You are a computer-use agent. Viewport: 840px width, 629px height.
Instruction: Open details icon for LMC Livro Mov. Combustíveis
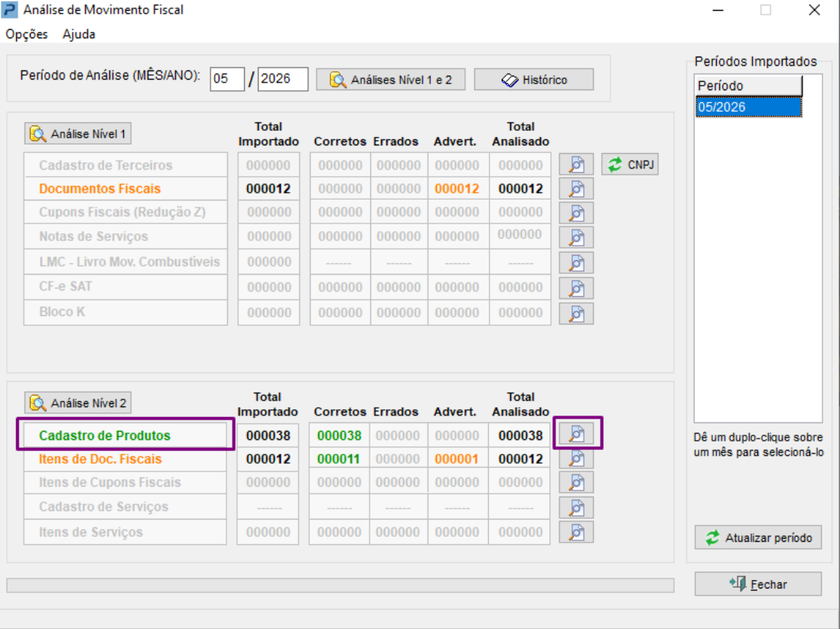(x=576, y=262)
